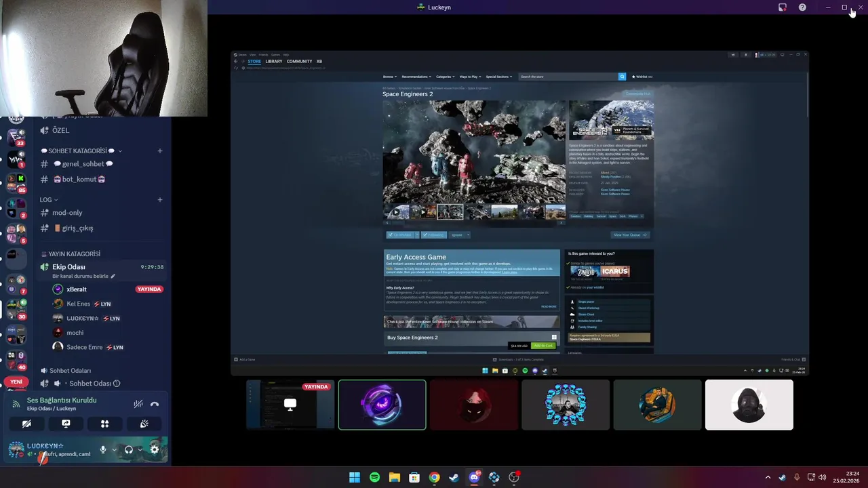Open Google Chrome from the taskbar
The image size is (868, 488).
(x=434, y=477)
